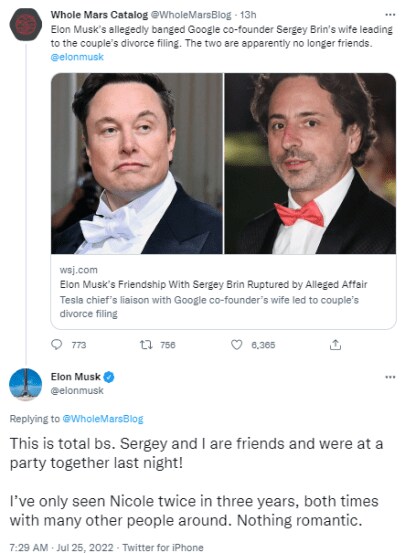
Task: Click the reply speech bubble icon
Action: point(56,344)
